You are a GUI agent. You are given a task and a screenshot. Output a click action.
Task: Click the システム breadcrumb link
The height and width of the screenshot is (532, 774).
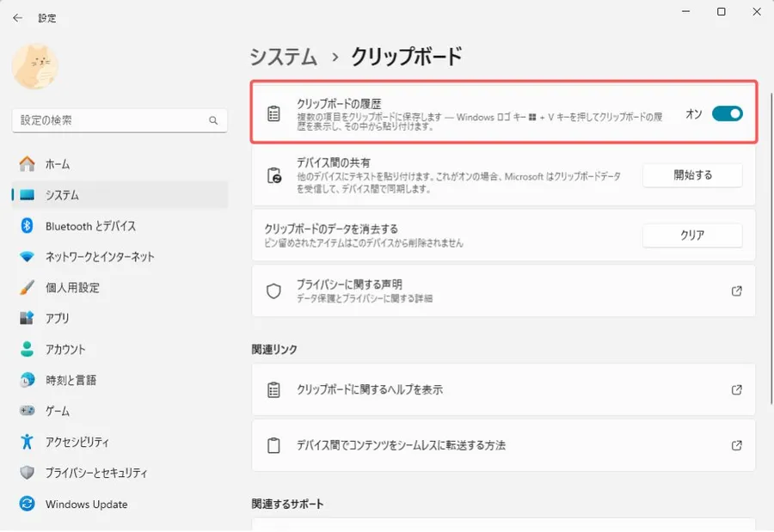tap(283, 57)
